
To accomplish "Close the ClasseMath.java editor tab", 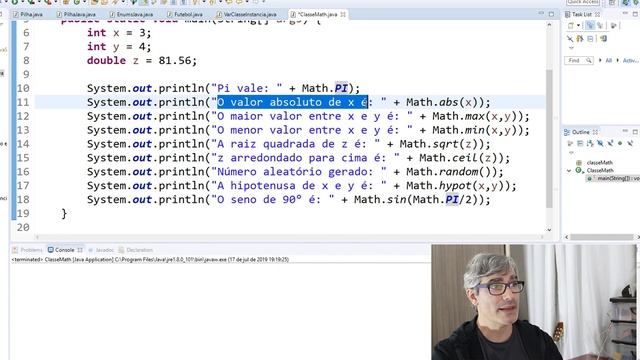I will (343, 14).
